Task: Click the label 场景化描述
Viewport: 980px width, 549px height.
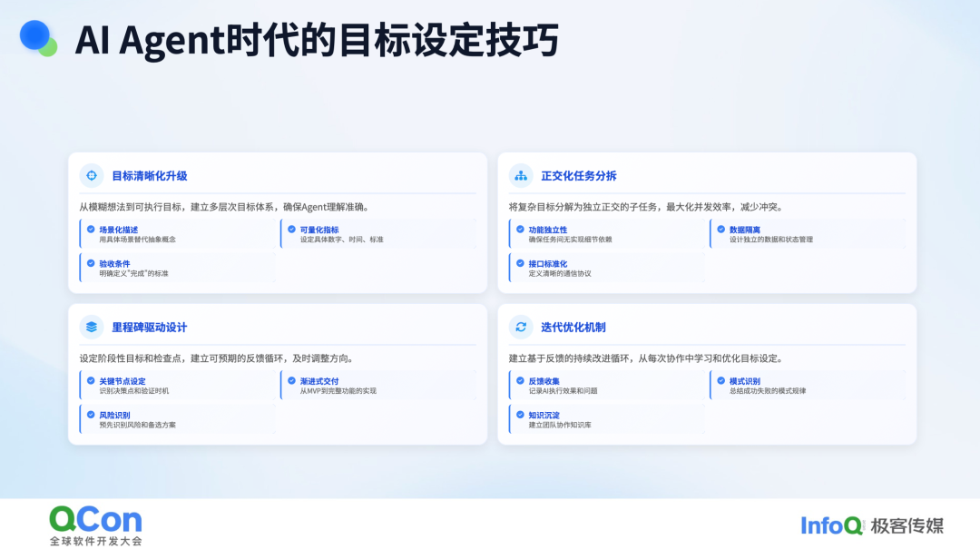Action: (x=119, y=230)
